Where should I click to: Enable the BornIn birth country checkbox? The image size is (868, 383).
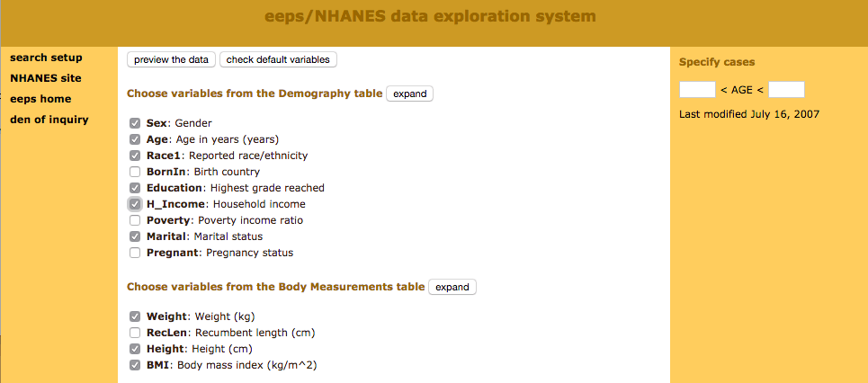tap(135, 172)
